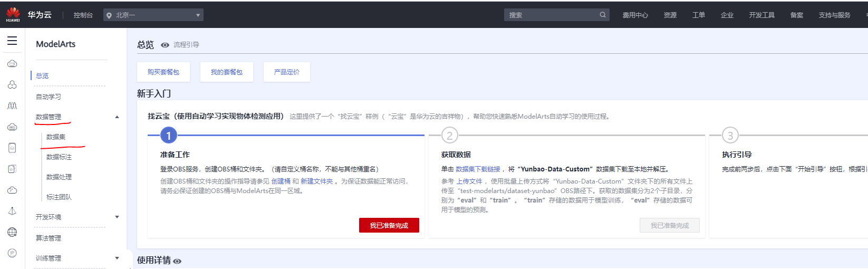Click the 购买套餐包 button
868x269 pixels.
click(x=163, y=72)
